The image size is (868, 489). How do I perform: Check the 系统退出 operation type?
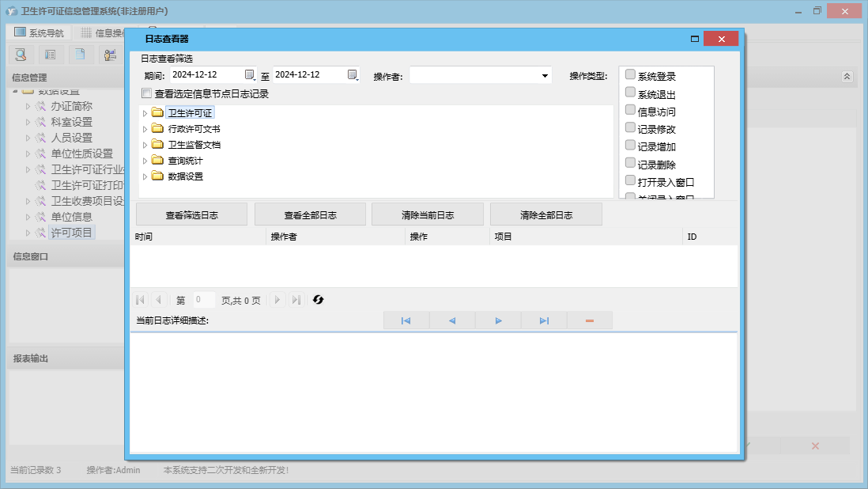coord(630,92)
